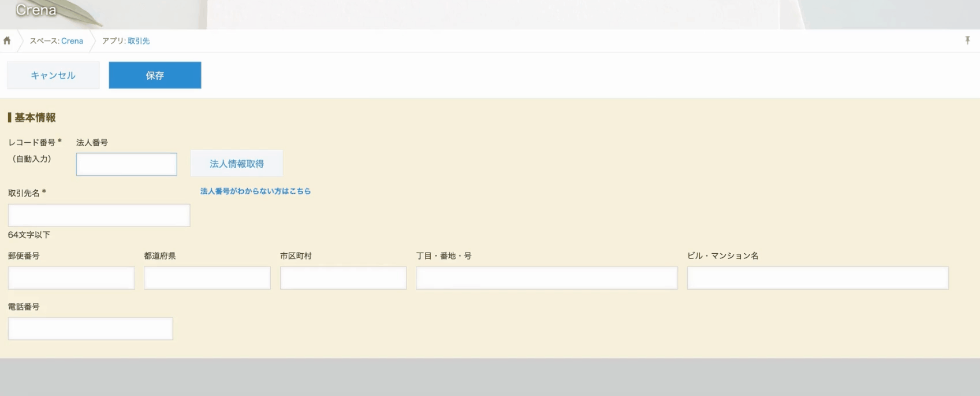Image resolution: width=980 pixels, height=396 pixels.
Task: Click the 電話番号 input field
Action: 90,329
